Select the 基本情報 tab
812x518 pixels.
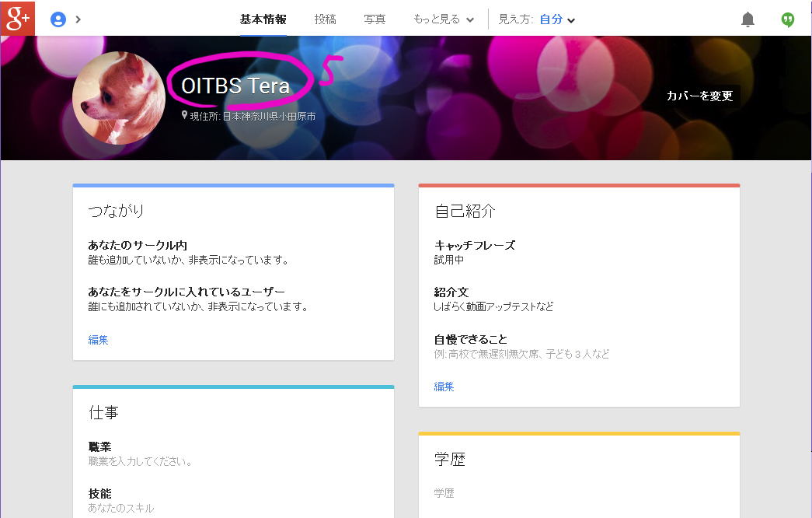pyautogui.click(x=263, y=19)
